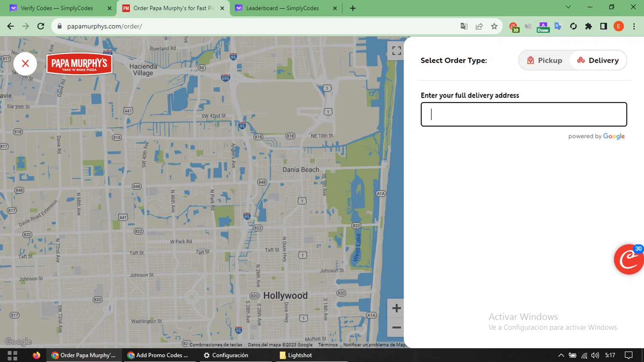The width and height of the screenshot is (644, 362).
Task: Click the Papa Murphy's logo
Action: 79,64
